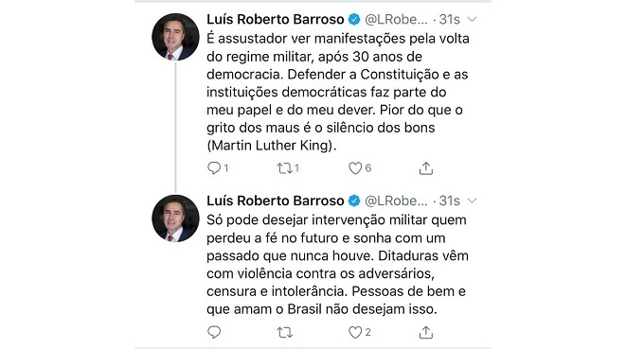Open the @LRobe... handle on second tweet
Screen dimensions: 644x349
point(396,201)
